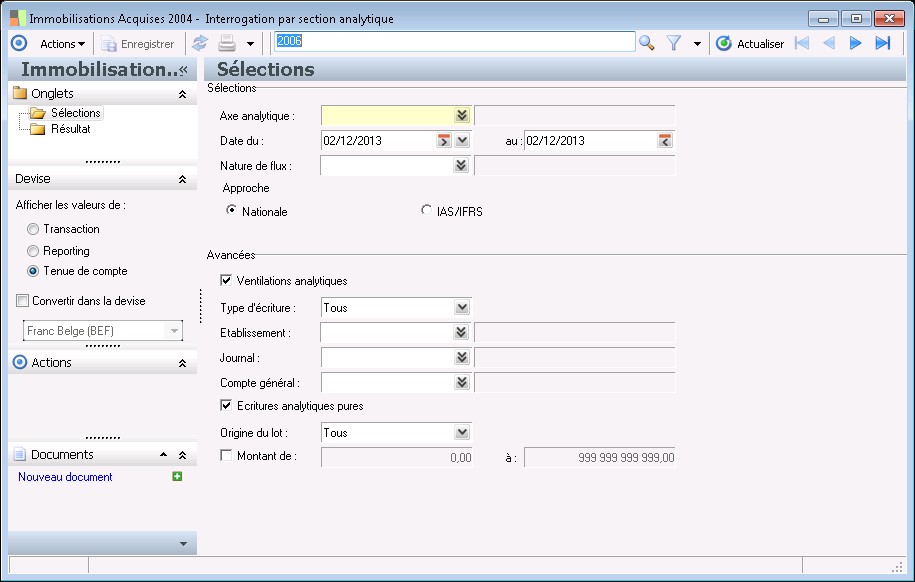Click the Nouveau document link
Screen dimensions: 915x582
tap(65, 477)
